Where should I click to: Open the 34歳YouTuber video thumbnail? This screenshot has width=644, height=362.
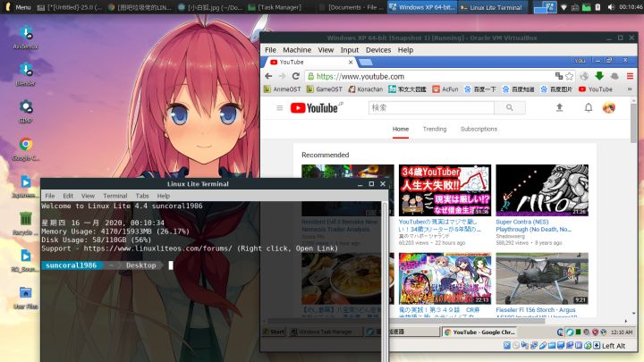click(445, 190)
